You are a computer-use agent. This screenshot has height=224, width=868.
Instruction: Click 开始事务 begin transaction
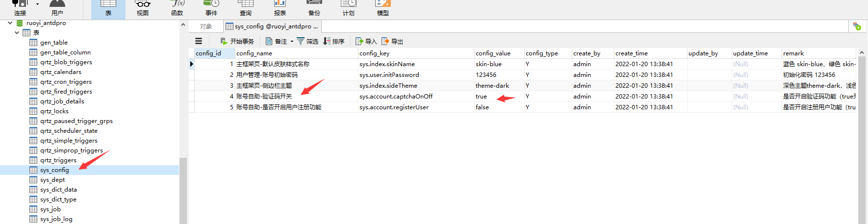pyautogui.click(x=237, y=41)
